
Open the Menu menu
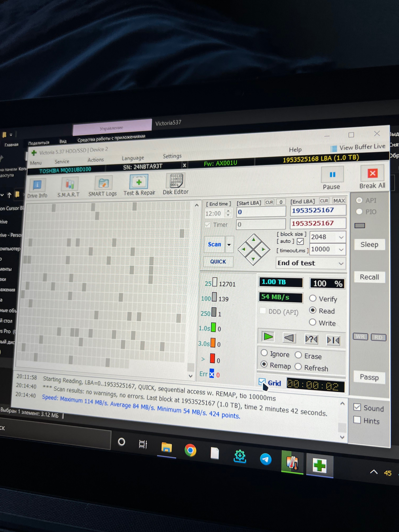(36, 163)
